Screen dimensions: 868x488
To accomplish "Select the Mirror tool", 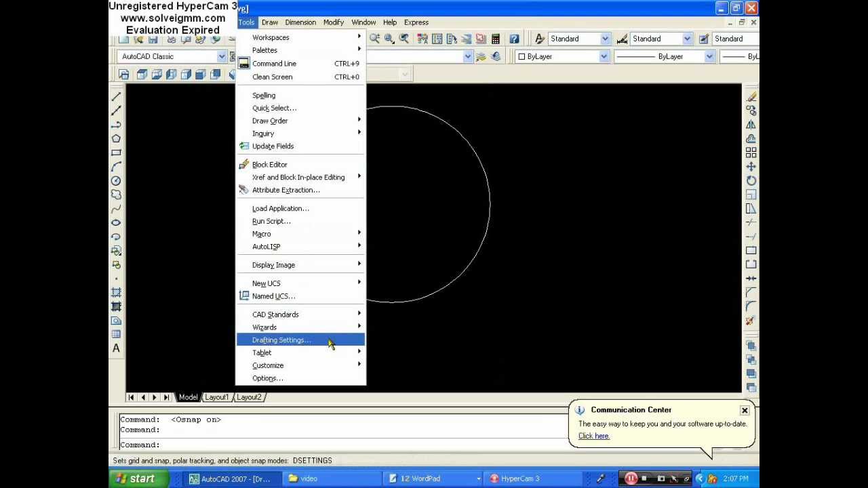I will click(751, 125).
